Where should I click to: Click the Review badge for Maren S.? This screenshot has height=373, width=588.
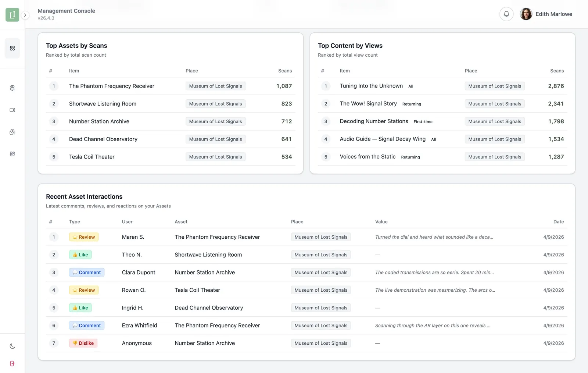(x=84, y=237)
